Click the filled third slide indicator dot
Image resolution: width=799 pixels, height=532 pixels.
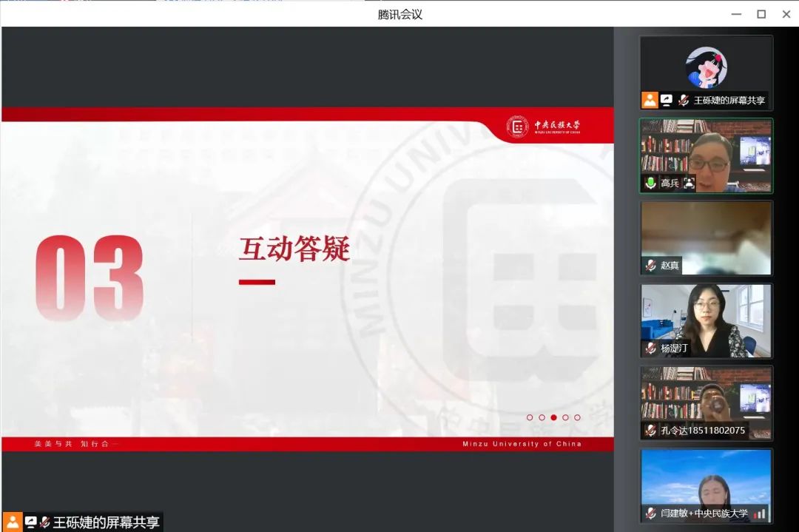pos(553,417)
